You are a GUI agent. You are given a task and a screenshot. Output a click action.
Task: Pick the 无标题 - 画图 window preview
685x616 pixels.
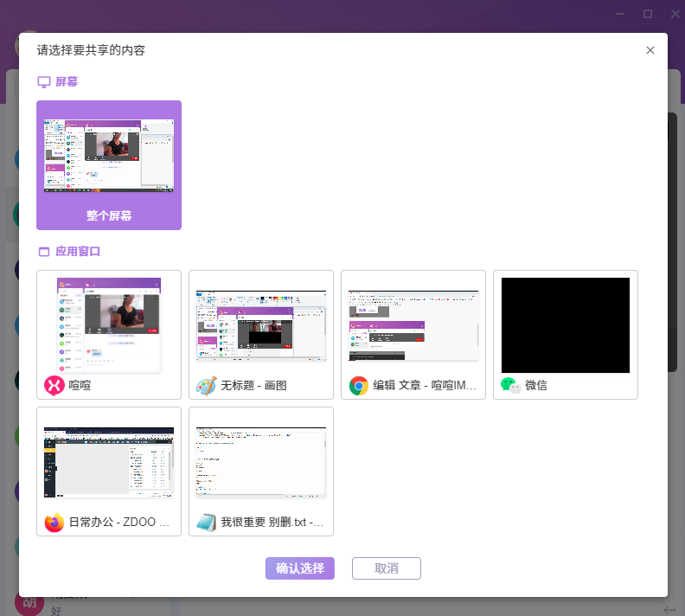(261, 324)
